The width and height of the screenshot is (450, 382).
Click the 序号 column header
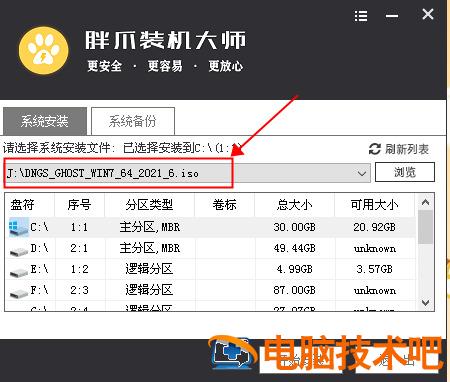pyautogui.click(x=79, y=204)
